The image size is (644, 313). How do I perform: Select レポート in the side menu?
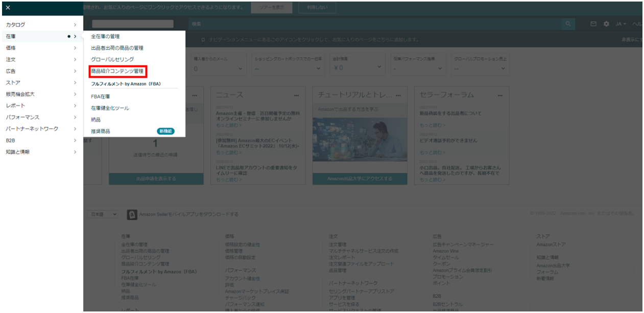pyautogui.click(x=15, y=106)
